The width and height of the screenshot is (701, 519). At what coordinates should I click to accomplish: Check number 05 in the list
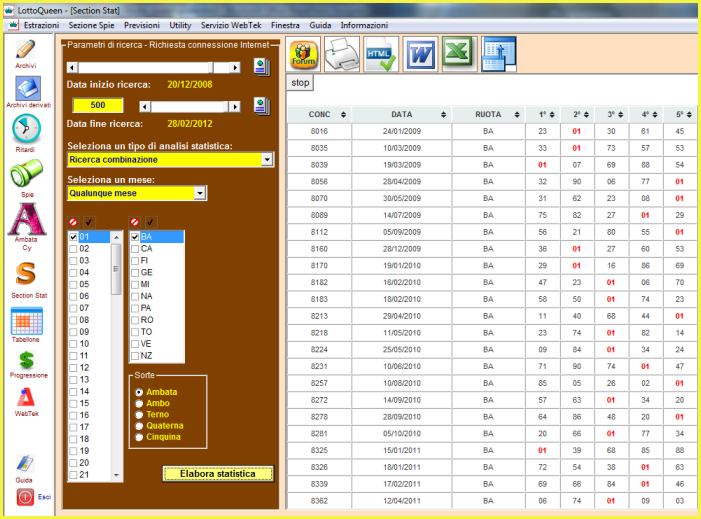coord(73,285)
